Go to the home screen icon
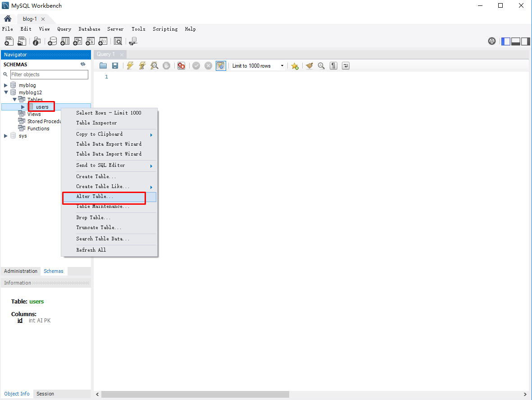The image size is (532, 400). 8,18
